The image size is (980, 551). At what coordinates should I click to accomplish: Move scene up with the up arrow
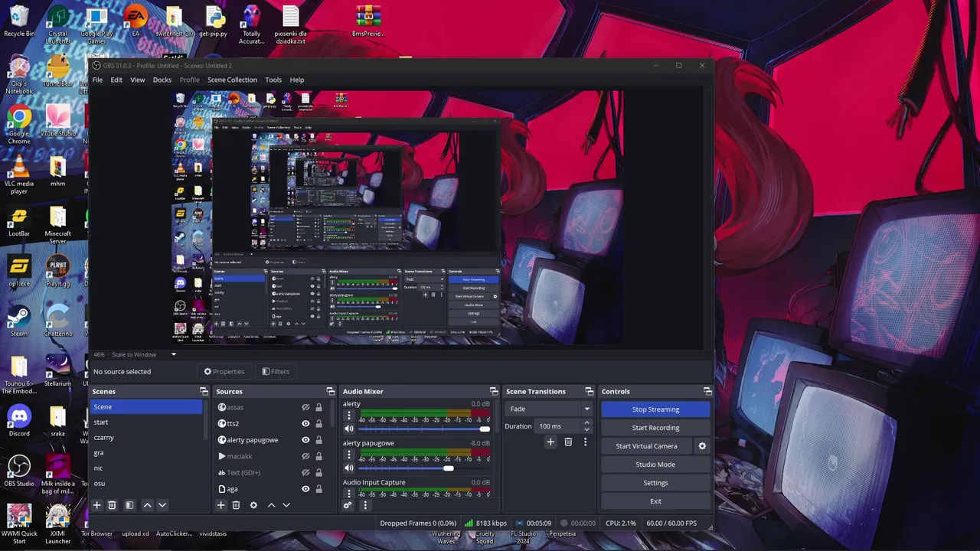147,505
